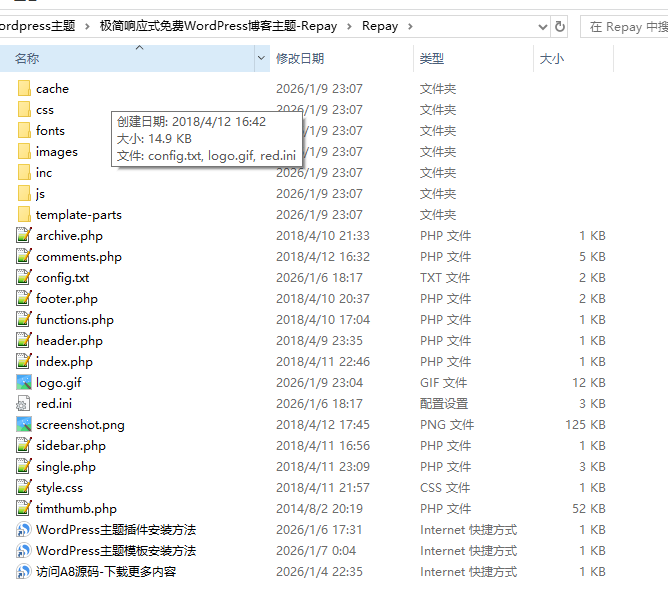Select the functions.php file icon
Image resolution: width=668 pixels, height=604 pixels.
coord(24,319)
